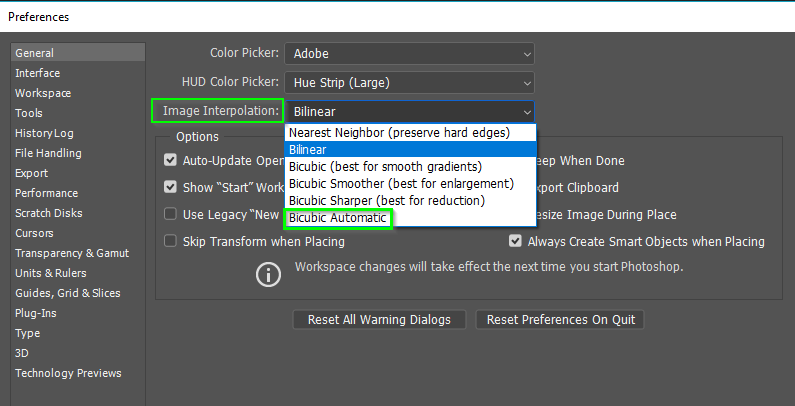Click Reset All Warning Dialogs button
Screen dimensions: 795x406
pyautogui.click(x=379, y=320)
